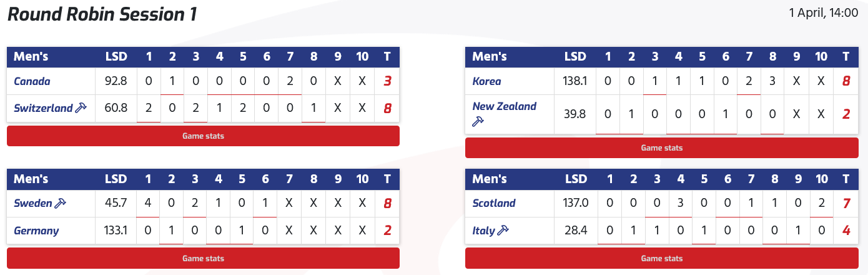
Task: Click the Italy team name
Action: [x=484, y=231]
